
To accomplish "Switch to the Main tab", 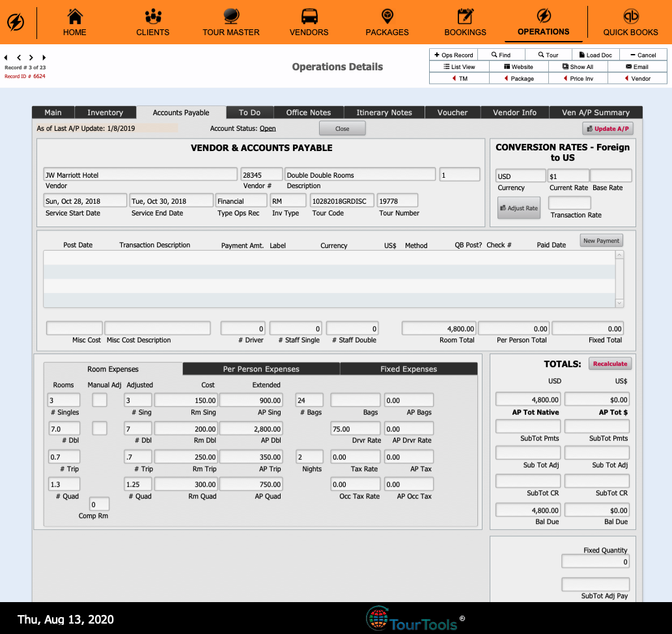I will pyautogui.click(x=53, y=112).
